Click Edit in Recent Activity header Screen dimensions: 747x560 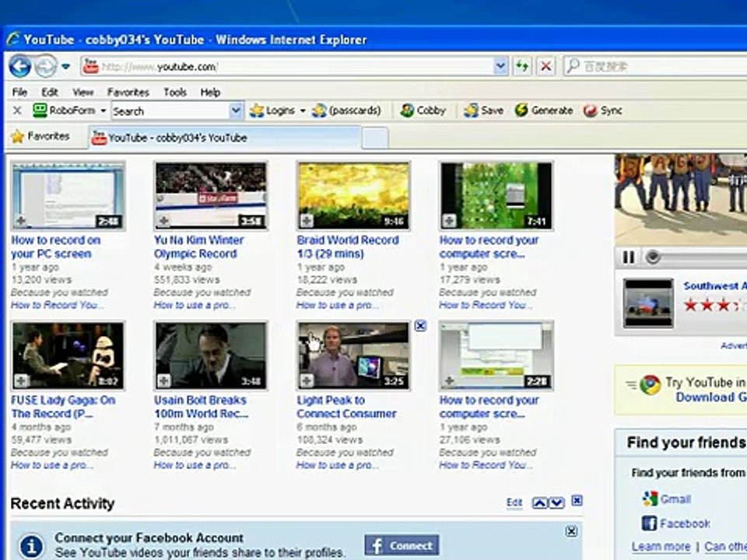click(514, 502)
